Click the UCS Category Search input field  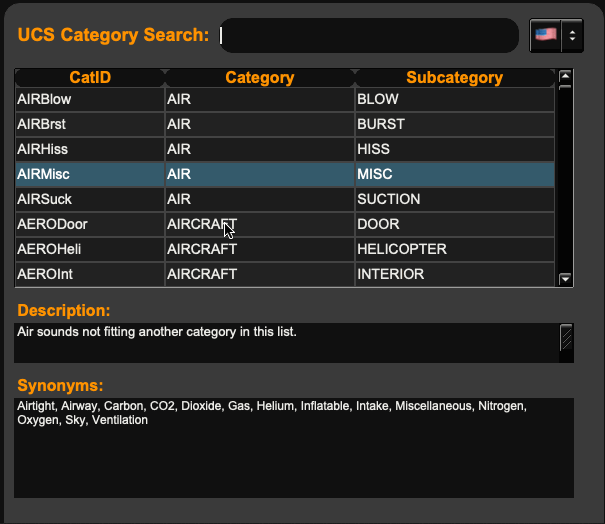(x=370, y=36)
